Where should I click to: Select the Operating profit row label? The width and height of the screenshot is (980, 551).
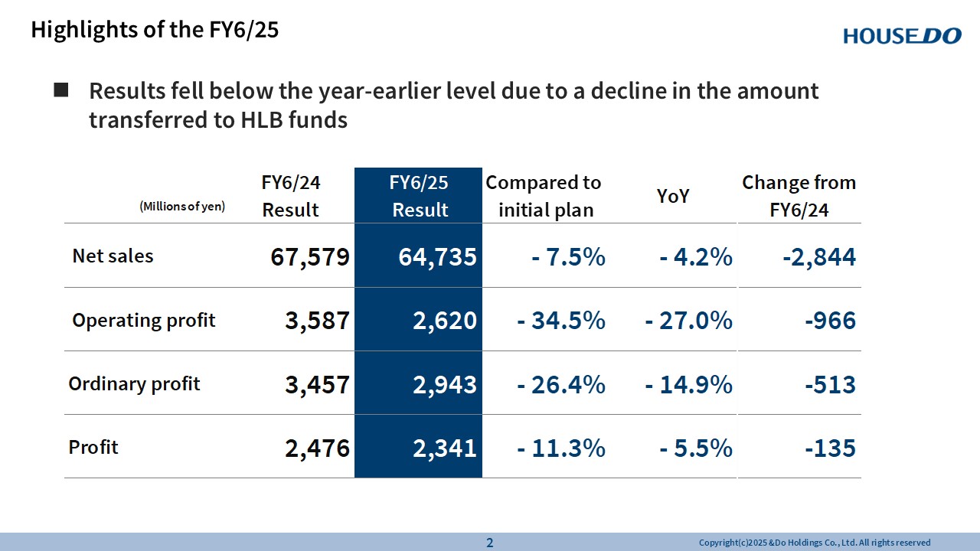click(144, 320)
